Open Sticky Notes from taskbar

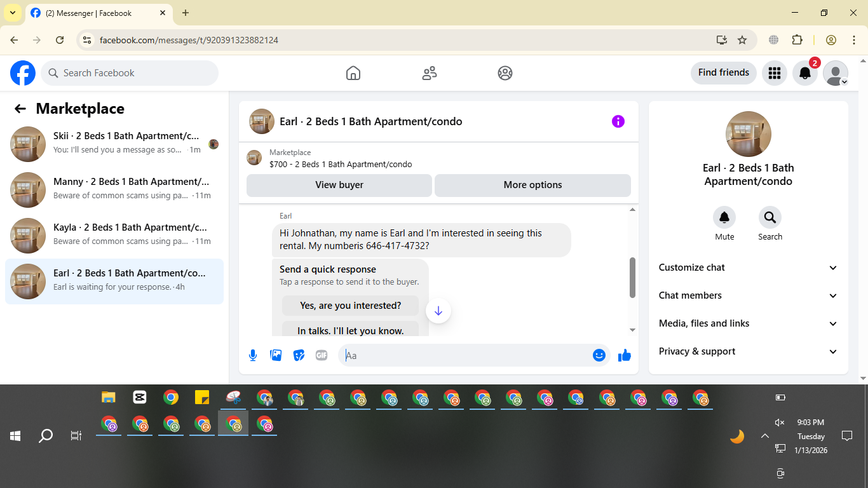tap(202, 398)
